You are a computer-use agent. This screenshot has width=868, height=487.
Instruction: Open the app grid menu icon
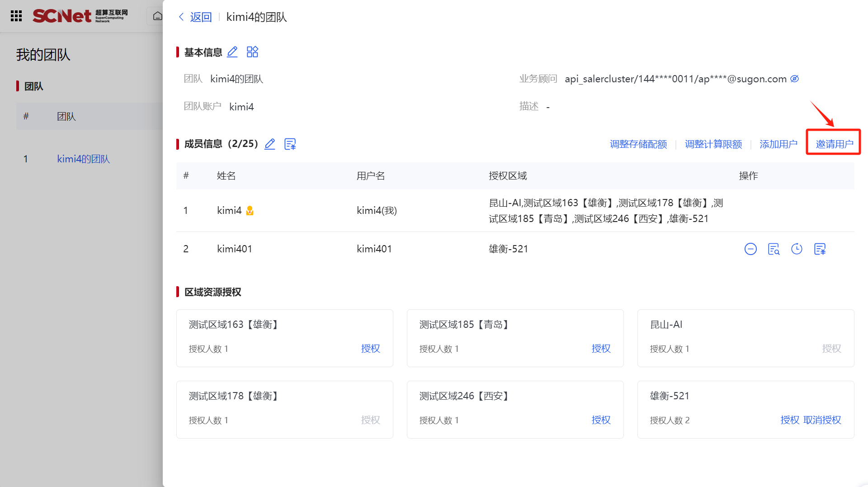16,16
